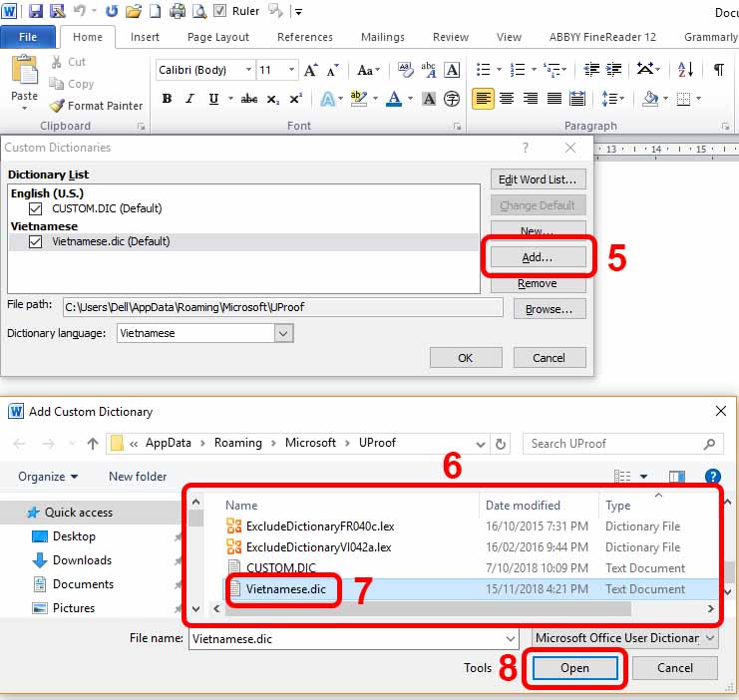The height and width of the screenshot is (700, 739).
Task: Open the font size dropdown
Action: click(x=292, y=70)
